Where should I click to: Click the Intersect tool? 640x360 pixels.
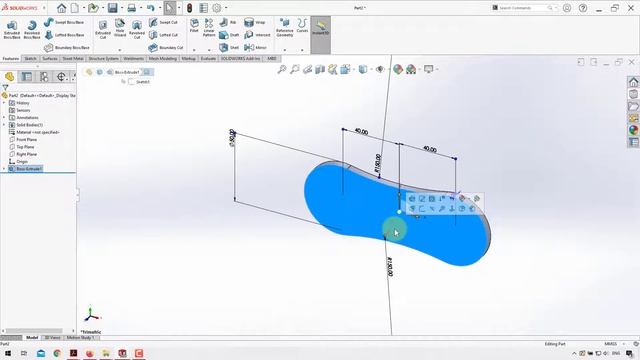pyautogui.click(x=257, y=35)
